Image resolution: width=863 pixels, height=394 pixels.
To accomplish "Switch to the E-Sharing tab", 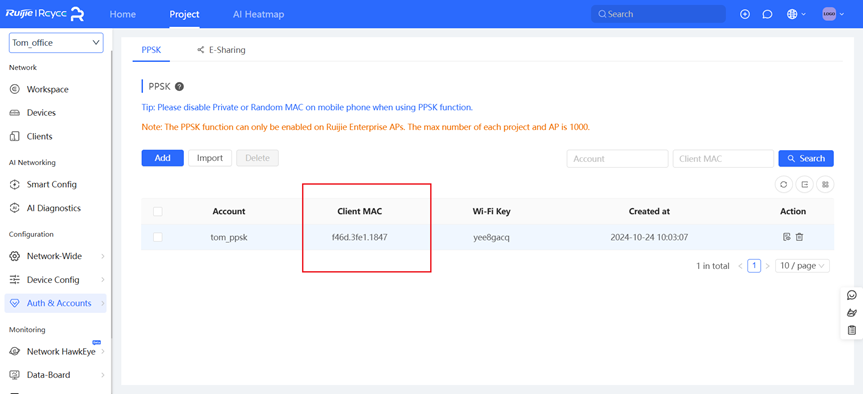I will point(221,50).
